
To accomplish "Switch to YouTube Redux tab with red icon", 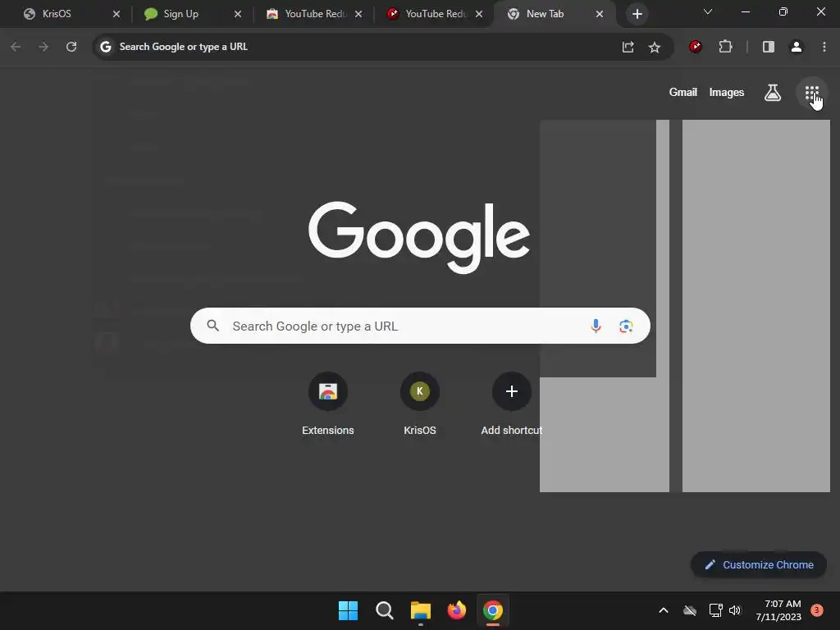I will [x=434, y=14].
